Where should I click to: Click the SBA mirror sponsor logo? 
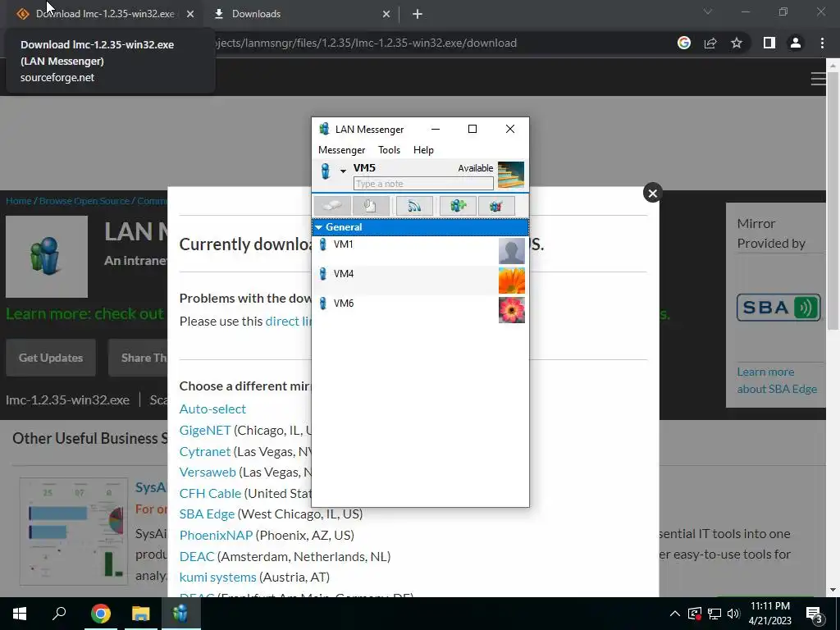778,308
